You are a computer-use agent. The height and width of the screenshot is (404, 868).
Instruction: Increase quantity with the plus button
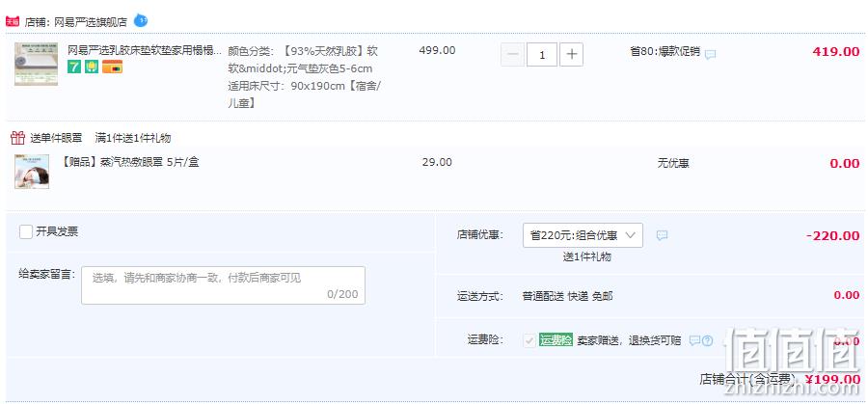571,55
